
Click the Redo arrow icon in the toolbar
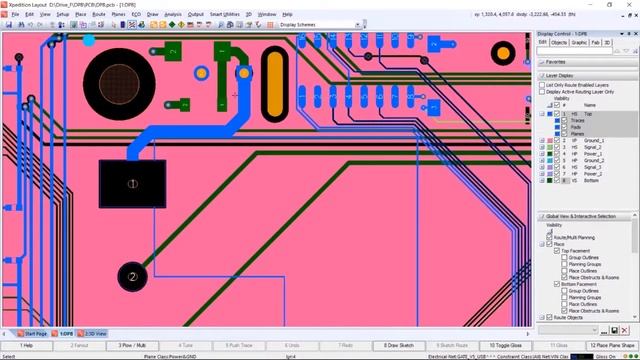tap(40, 25)
